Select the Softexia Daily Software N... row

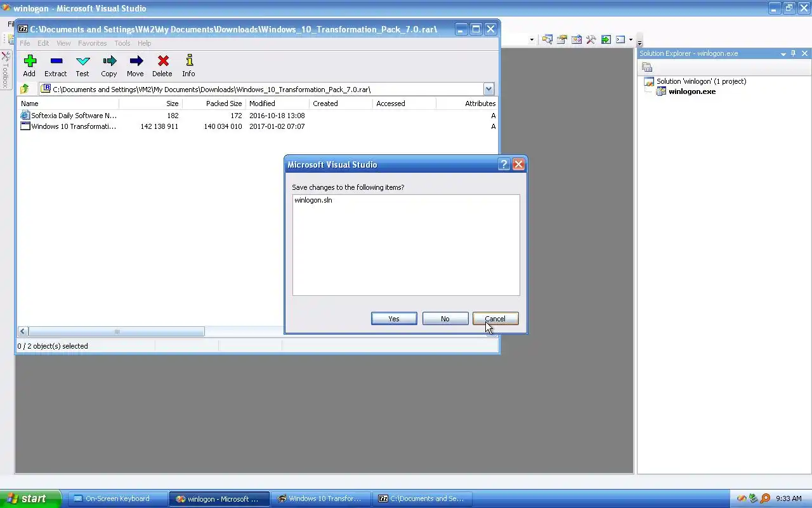coord(258,116)
